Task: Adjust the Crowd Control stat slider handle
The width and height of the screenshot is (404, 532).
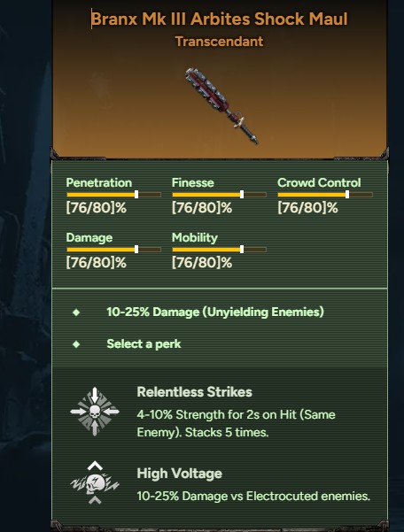Action: pyautogui.click(x=347, y=195)
